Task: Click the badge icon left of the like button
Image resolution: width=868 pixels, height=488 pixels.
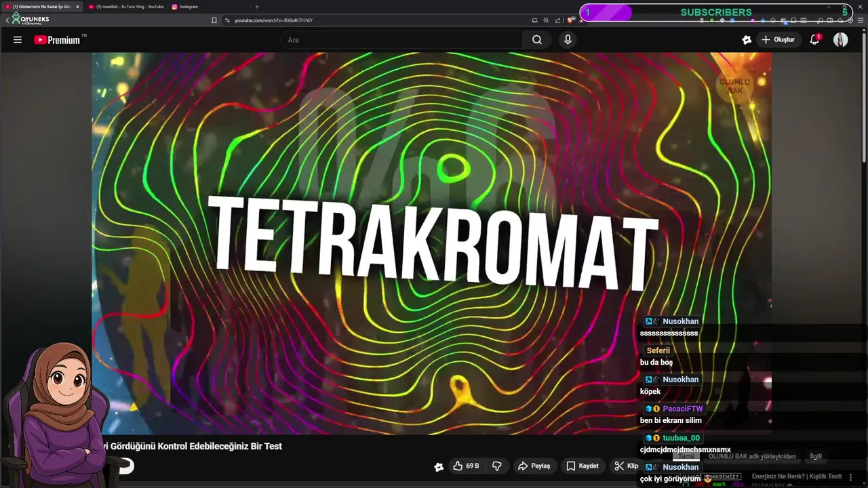Action: (439, 466)
